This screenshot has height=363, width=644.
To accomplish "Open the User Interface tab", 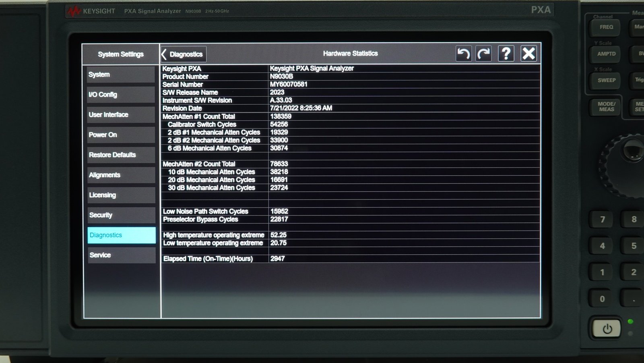I will tap(121, 115).
